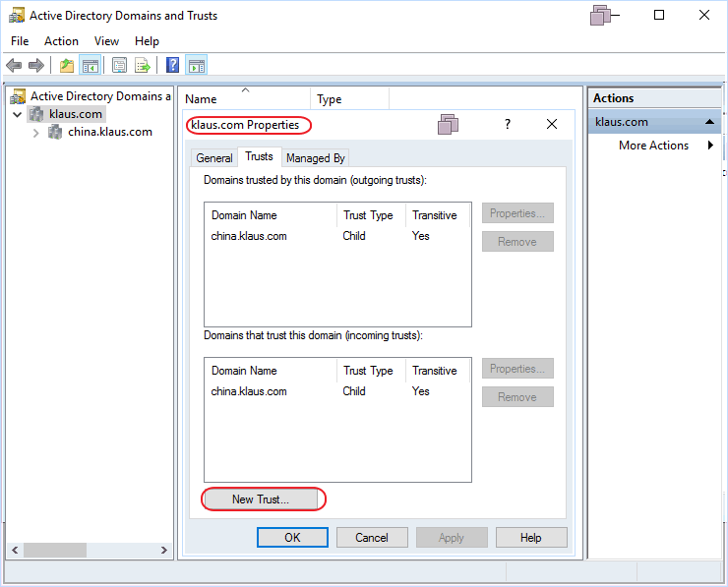Click the tree pane scroll right arrow
This screenshot has height=587, width=728.
pos(164,550)
